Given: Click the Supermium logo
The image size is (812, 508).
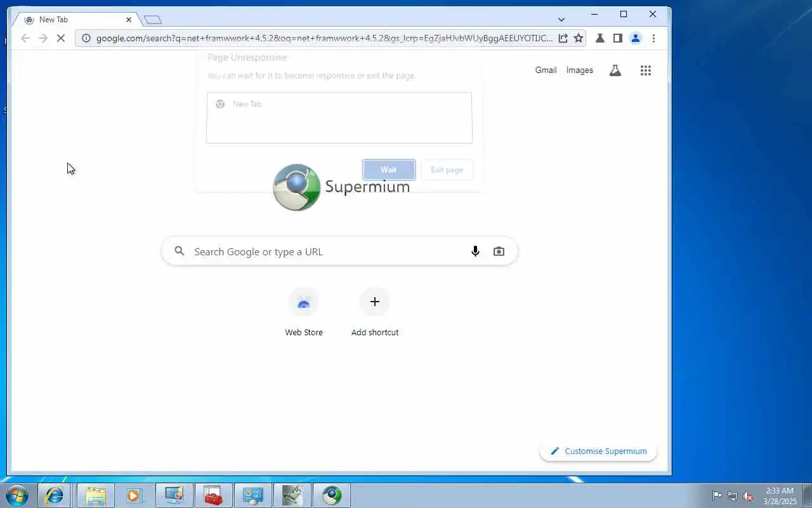Looking at the screenshot, I should point(341,187).
